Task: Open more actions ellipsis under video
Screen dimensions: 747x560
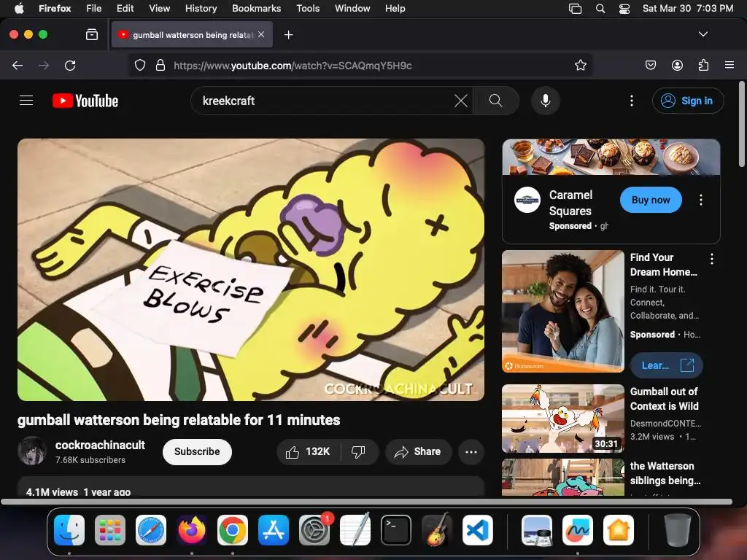Action: pyautogui.click(x=471, y=451)
